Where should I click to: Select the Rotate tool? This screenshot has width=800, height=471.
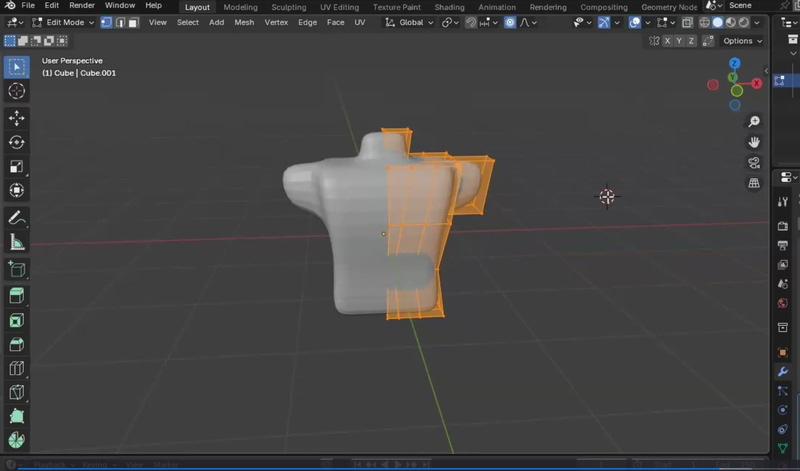17,142
